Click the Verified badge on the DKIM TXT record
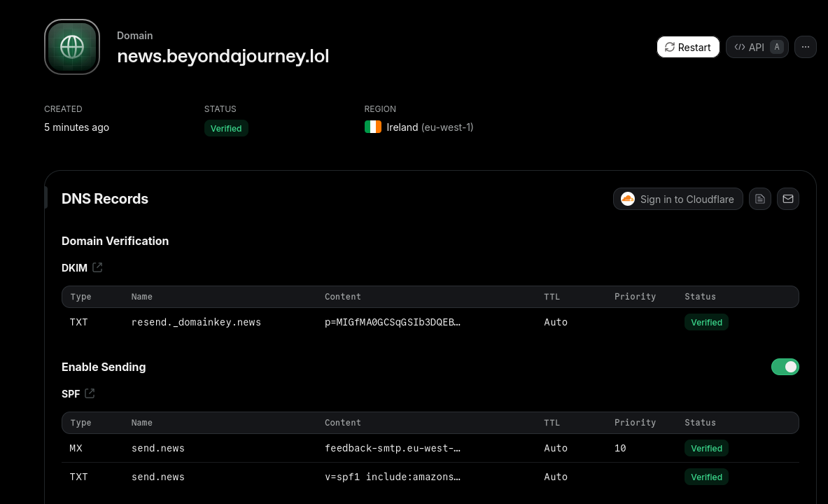 [x=706, y=322]
